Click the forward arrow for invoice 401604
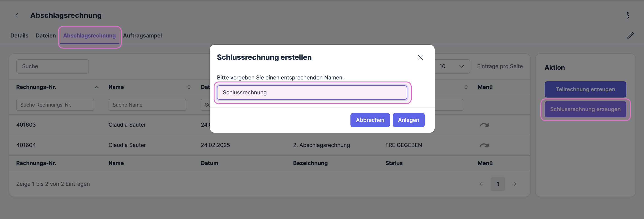The image size is (644, 219). click(x=484, y=145)
